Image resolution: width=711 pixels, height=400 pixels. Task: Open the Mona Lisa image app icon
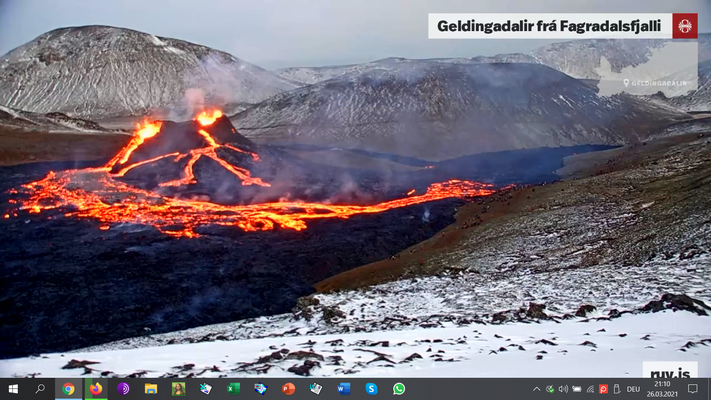click(x=178, y=389)
